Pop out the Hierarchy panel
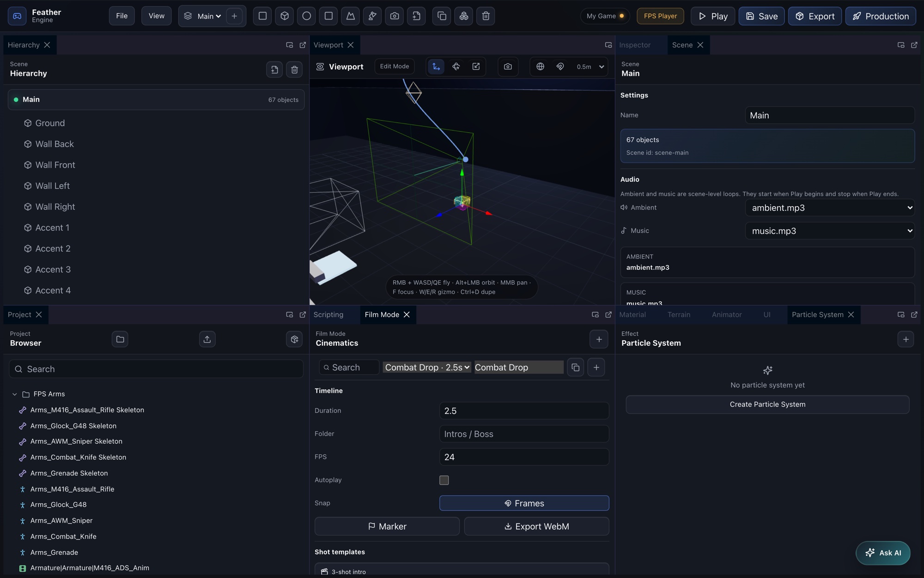Image resolution: width=924 pixels, height=578 pixels. point(303,45)
